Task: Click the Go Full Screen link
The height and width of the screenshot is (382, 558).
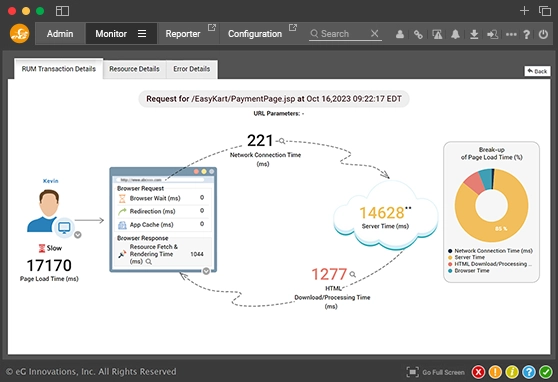Action: (443, 372)
